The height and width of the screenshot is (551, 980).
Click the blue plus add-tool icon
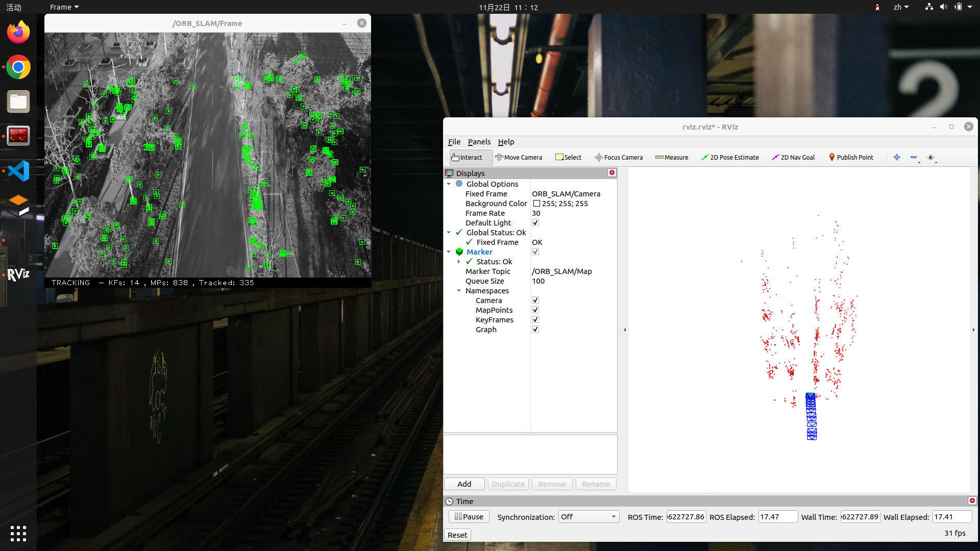[x=897, y=157]
